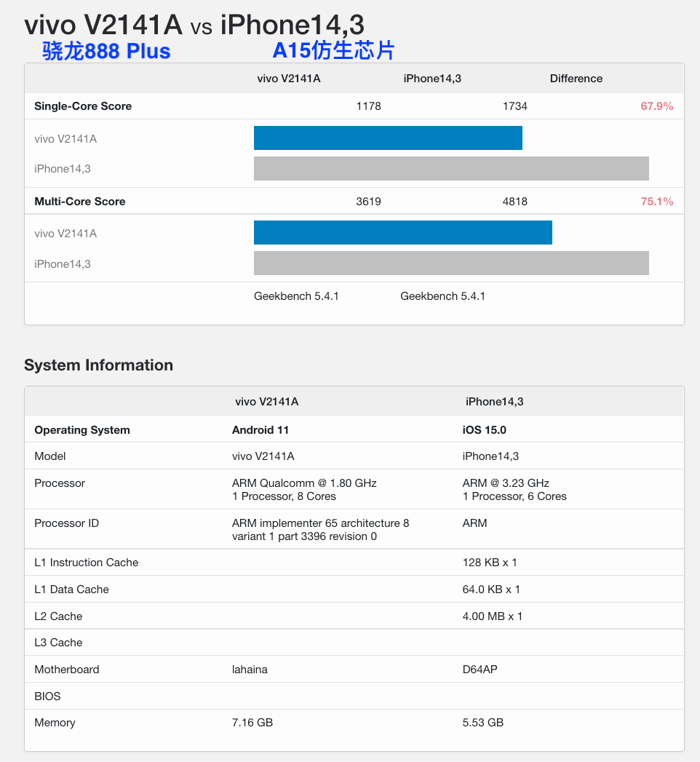Click the gray iPhone bar under Multi-Core Score
The height and width of the screenshot is (762, 700).
pos(451,263)
